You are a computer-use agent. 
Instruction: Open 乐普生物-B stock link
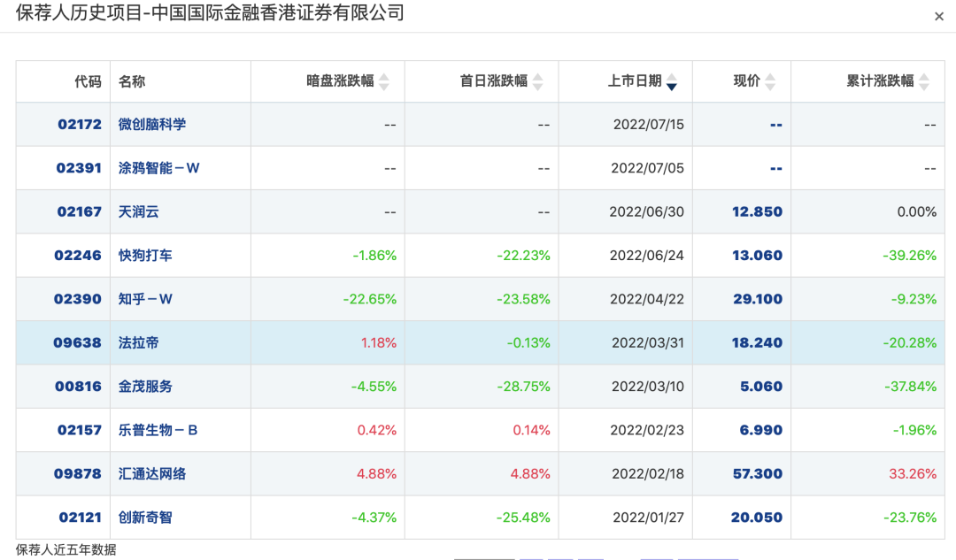158,430
